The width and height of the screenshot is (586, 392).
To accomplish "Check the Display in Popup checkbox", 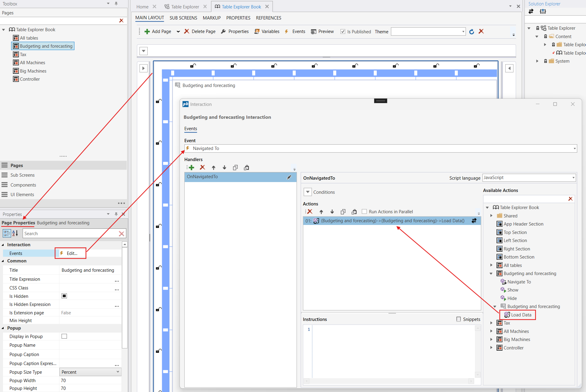I will pos(64,336).
